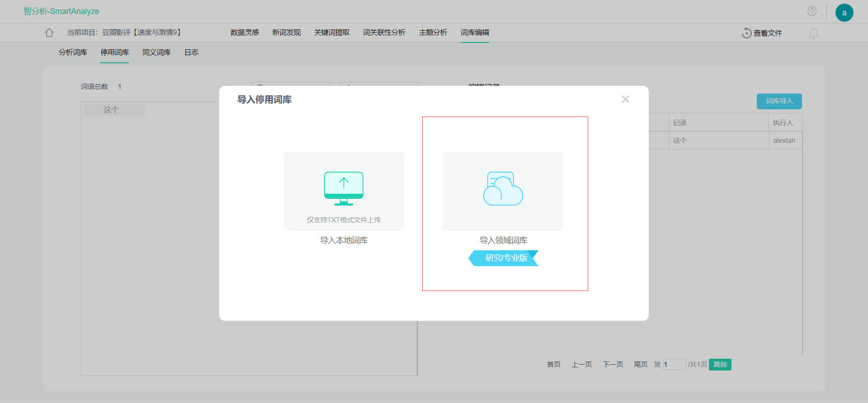Screen dimensions: 868x403
Task: Click the 词库导入 button
Action: [x=779, y=101]
